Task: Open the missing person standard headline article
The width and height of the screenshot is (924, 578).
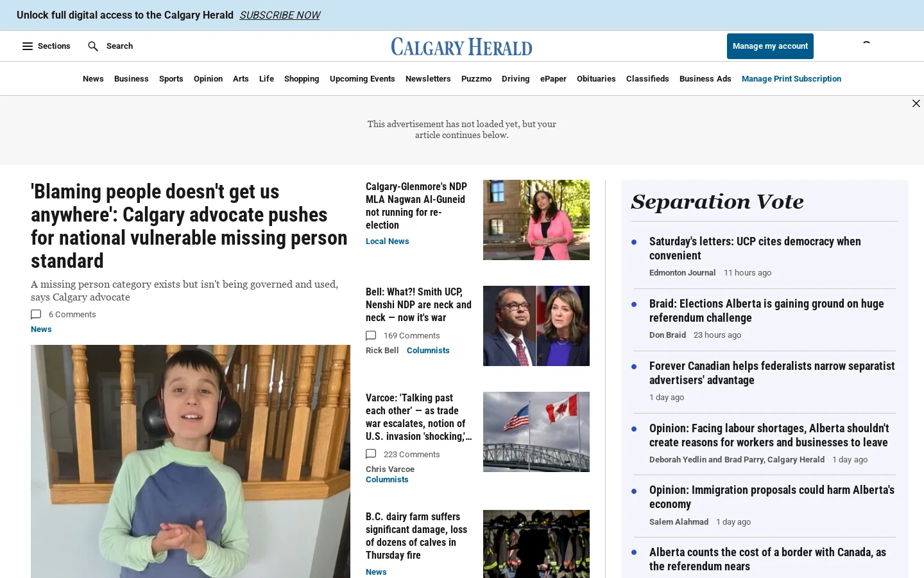Action: coord(189,226)
